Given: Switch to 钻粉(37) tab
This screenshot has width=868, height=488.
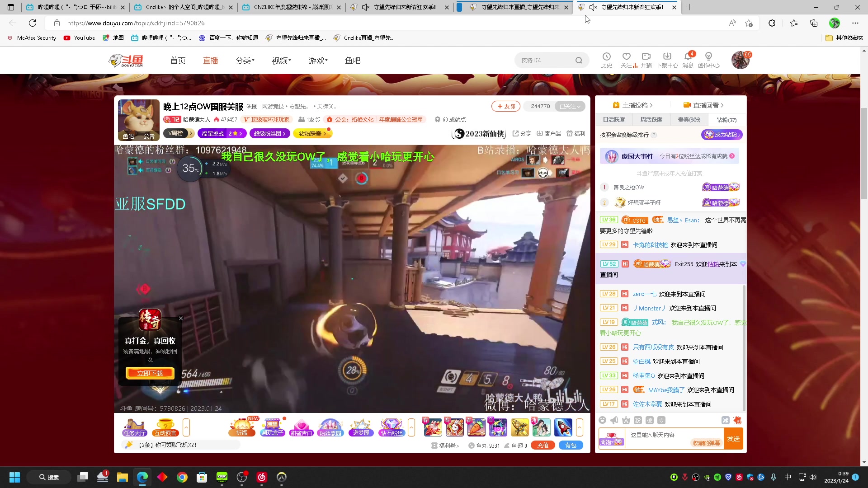Looking at the screenshot, I should (x=726, y=120).
